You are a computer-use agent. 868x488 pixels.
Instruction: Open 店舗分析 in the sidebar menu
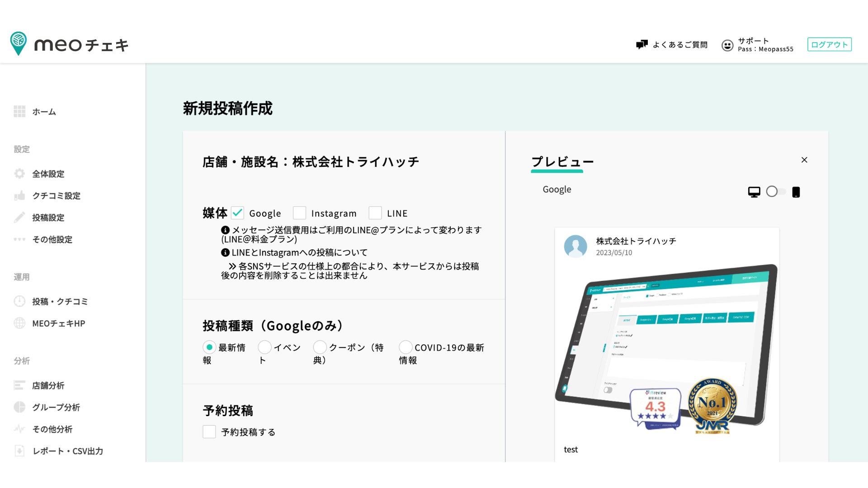[x=48, y=385]
